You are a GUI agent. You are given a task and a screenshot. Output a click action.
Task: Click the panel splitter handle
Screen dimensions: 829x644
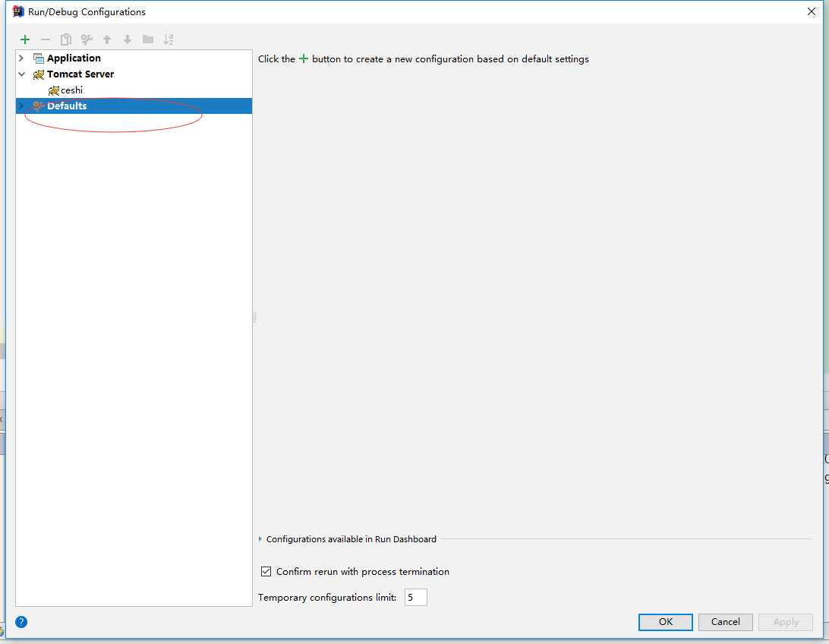tap(254, 317)
